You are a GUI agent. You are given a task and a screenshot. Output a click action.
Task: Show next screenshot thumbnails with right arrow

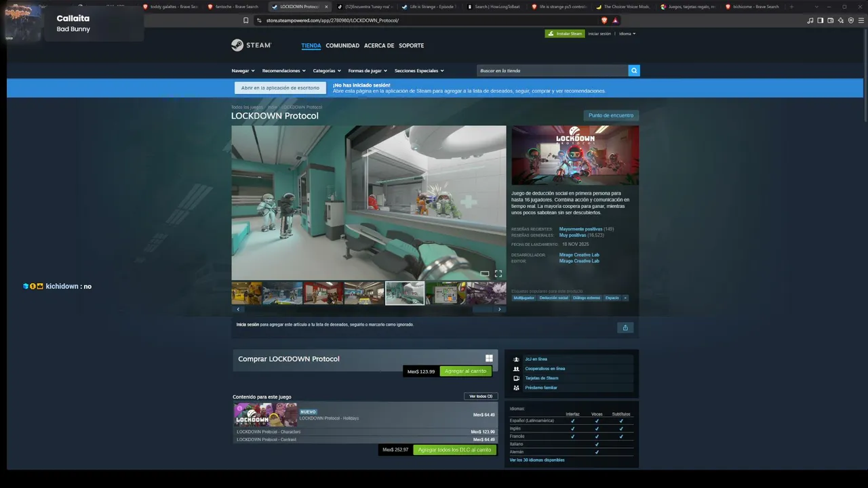pyautogui.click(x=500, y=309)
